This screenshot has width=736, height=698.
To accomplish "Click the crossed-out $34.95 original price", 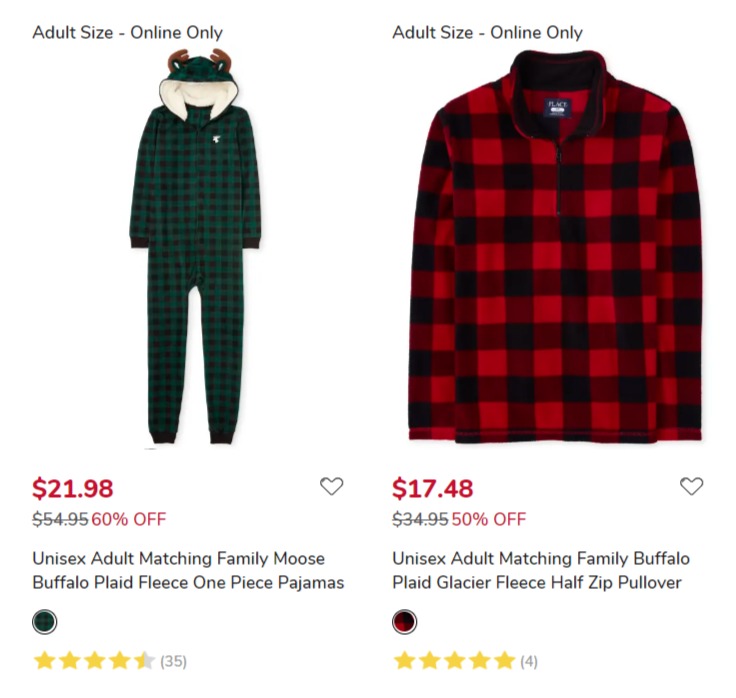I will pos(420,519).
